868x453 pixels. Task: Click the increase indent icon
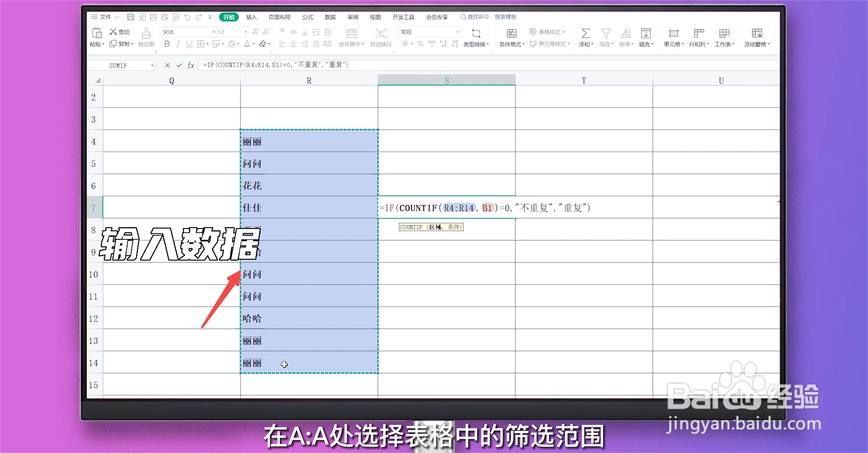coord(328,32)
